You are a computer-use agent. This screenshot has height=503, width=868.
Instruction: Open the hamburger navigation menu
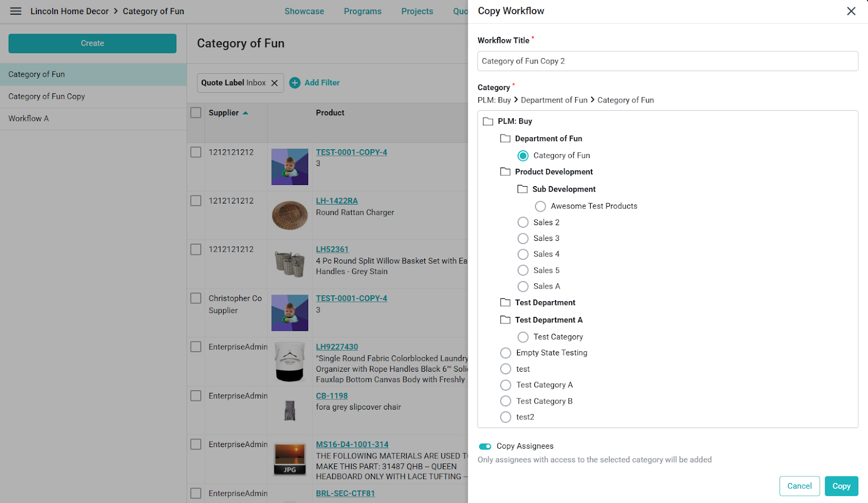point(16,11)
